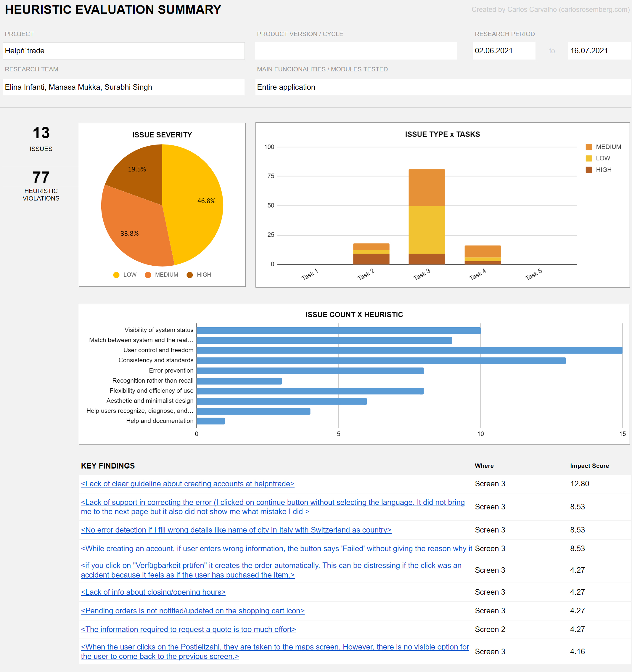Screen dimensions: 632x672
Task: Click the ISSUE TYPE x TASKS chart title
Action: pyautogui.click(x=442, y=134)
